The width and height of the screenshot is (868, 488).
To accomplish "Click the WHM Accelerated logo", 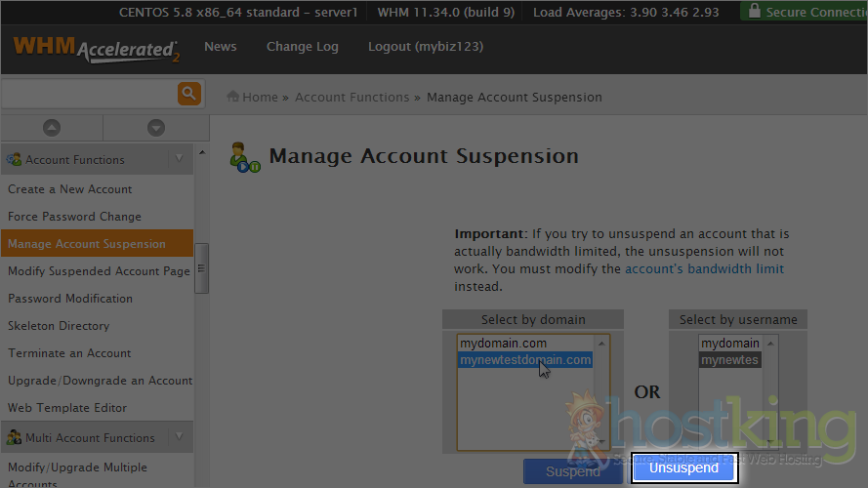I will 95,49.
